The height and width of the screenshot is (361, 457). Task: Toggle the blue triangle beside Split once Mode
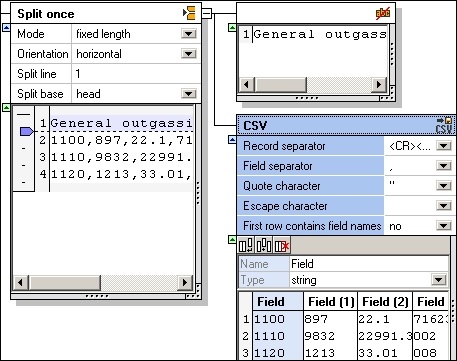click(x=6, y=27)
